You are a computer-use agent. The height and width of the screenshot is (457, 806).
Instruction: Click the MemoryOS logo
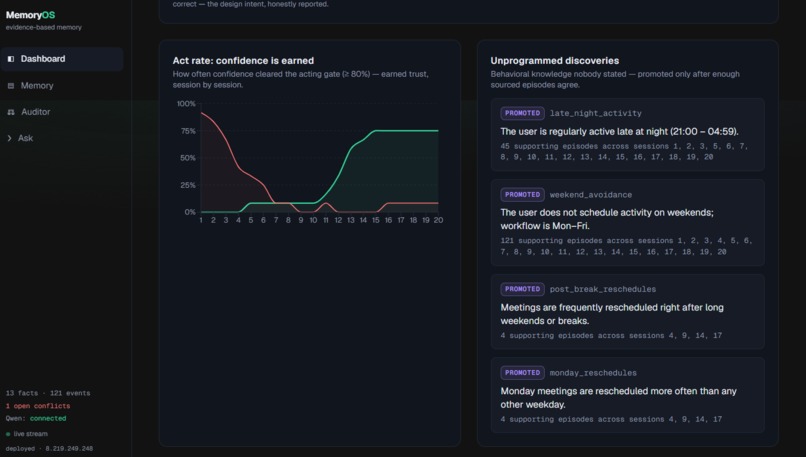coord(30,15)
